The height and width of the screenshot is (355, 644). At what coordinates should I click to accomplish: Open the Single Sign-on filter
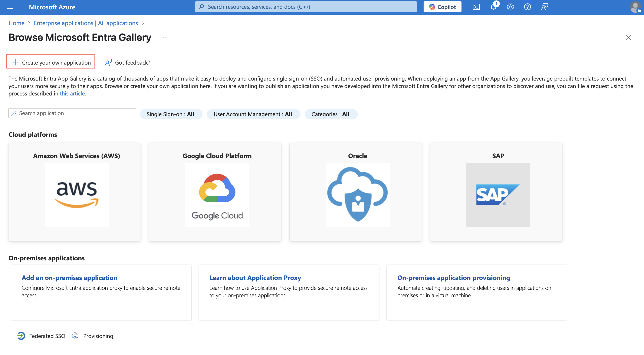coord(171,114)
